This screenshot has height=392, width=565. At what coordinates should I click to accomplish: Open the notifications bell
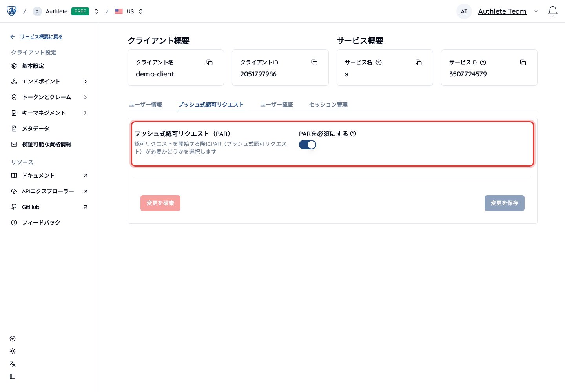[x=553, y=11]
